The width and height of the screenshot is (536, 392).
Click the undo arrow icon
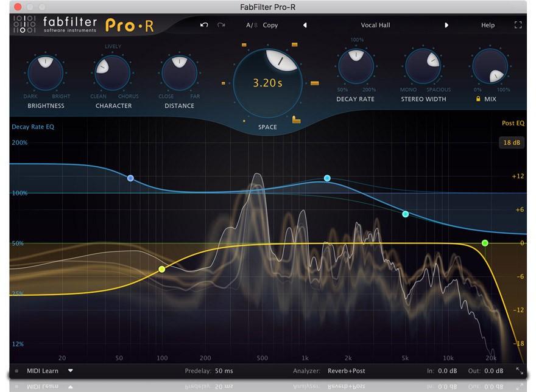click(x=204, y=25)
